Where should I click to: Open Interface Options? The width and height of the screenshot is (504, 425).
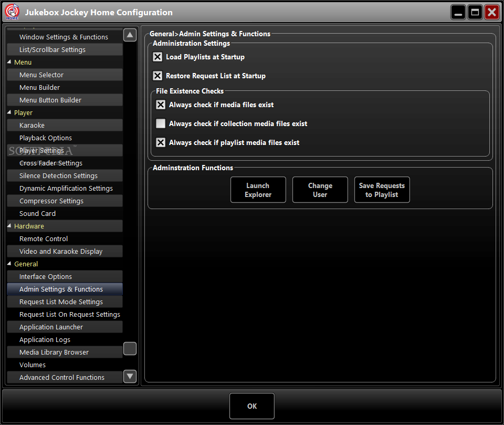tap(65, 276)
